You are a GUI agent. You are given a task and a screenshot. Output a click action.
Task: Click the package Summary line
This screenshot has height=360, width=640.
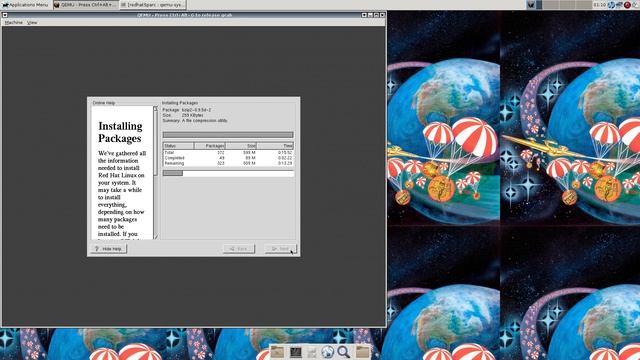pos(195,120)
